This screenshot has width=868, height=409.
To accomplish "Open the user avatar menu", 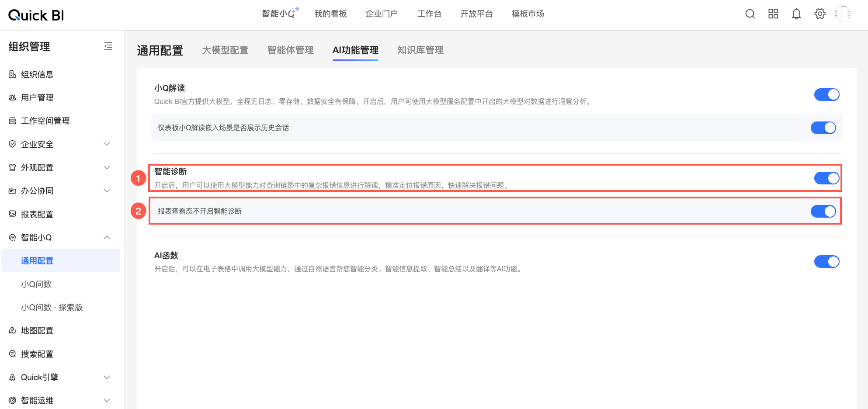I will [843, 14].
